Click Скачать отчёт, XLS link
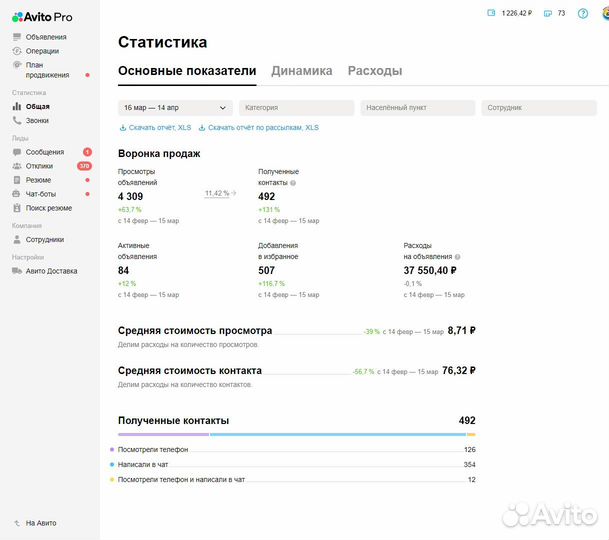 160,128
